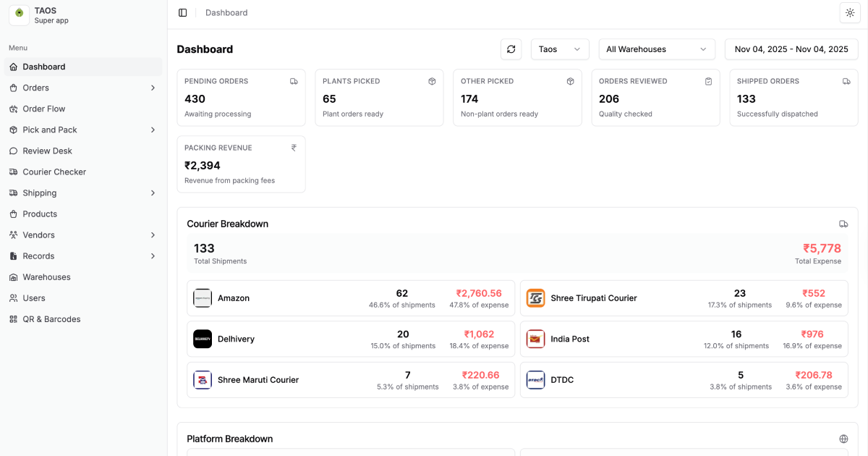Click the India Post logo
Image resolution: width=868 pixels, height=456 pixels.
point(535,339)
